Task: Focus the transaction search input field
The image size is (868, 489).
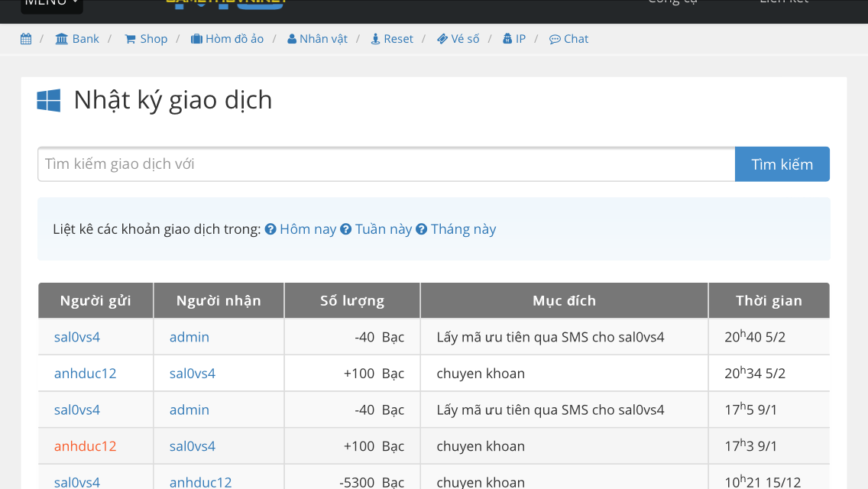Action: (x=386, y=164)
